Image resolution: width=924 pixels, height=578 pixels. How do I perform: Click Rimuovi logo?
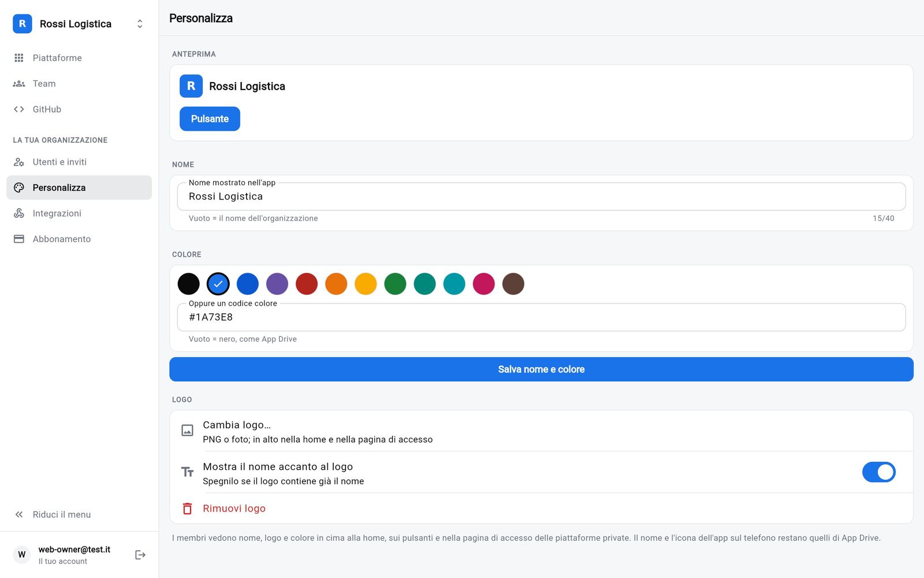click(x=541, y=509)
